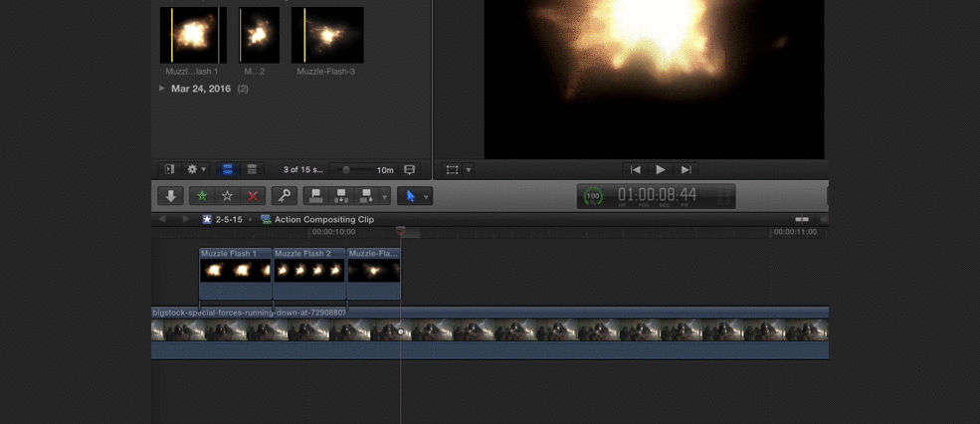Click the background tasks 100% indicator
The width and height of the screenshot is (980, 424).
593,196
